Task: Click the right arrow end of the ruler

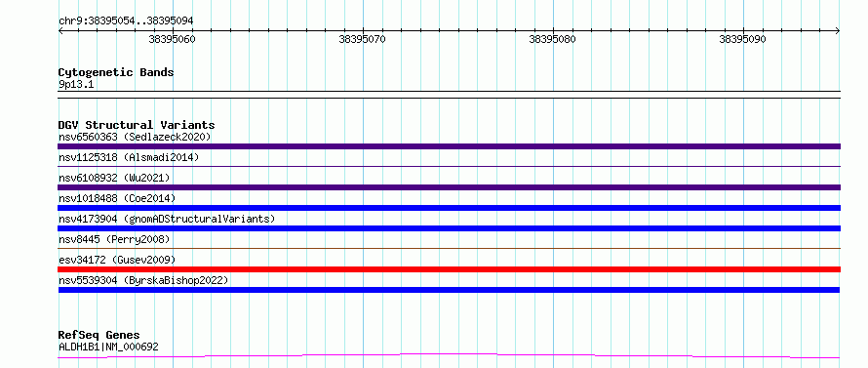Action: coord(838,31)
